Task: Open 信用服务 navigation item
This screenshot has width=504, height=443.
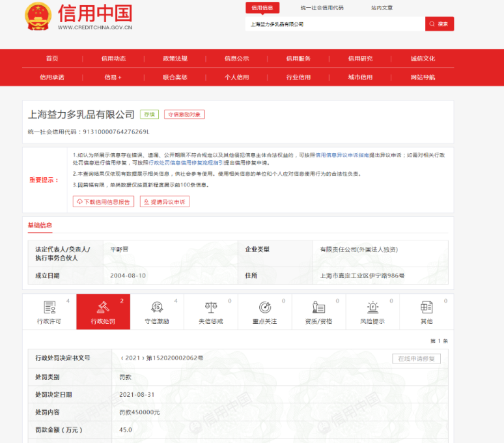Action: 299,59
